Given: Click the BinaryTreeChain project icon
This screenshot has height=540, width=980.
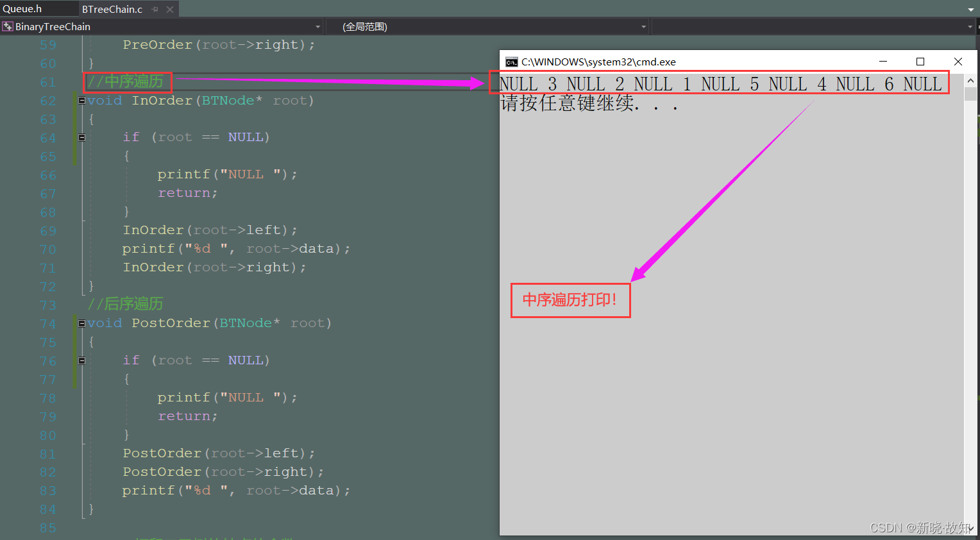Looking at the screenshot, I should click(8, 27).
